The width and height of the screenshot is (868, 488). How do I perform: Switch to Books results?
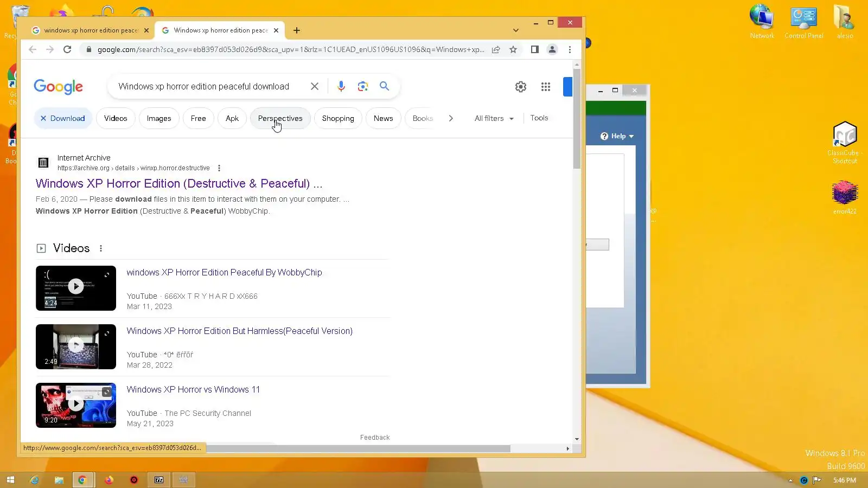(x=423, y=118)
